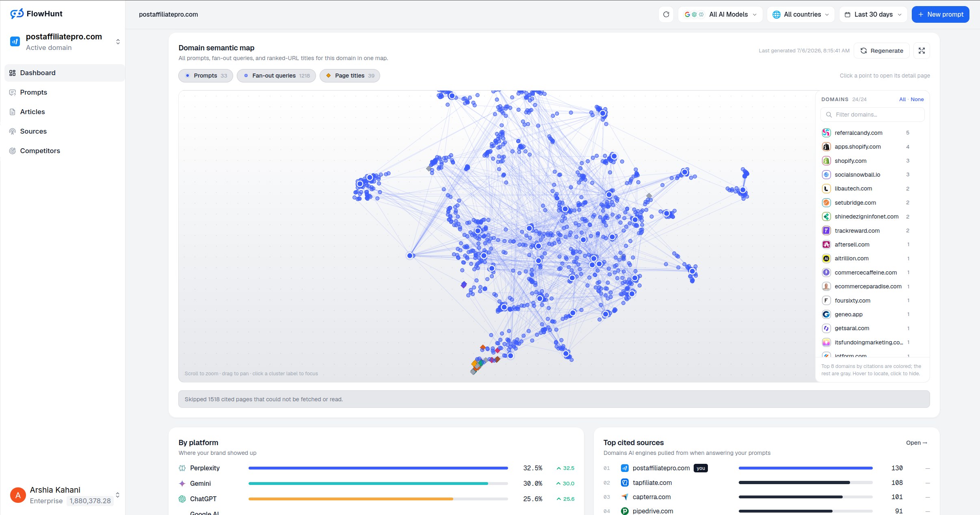This screenshot has width=980, height=515.
Task: Click the commercecaffeine.com favicon
Action: click(x=826, y=273)
